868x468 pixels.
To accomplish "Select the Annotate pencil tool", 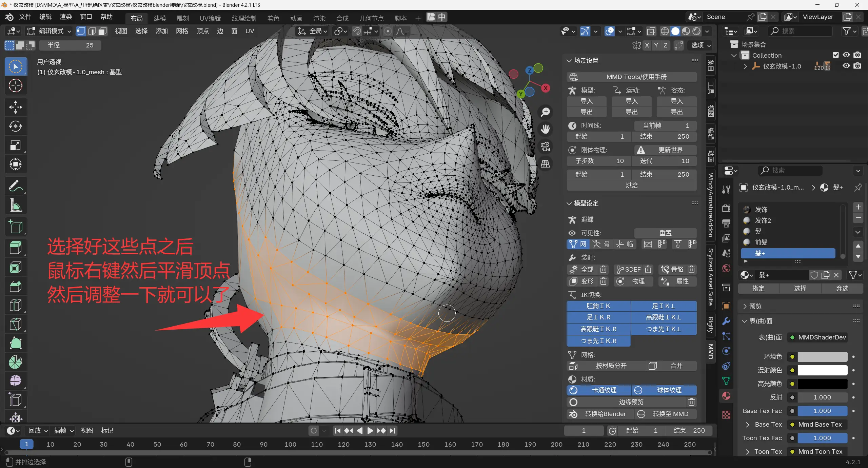I will tap(15, 186).
